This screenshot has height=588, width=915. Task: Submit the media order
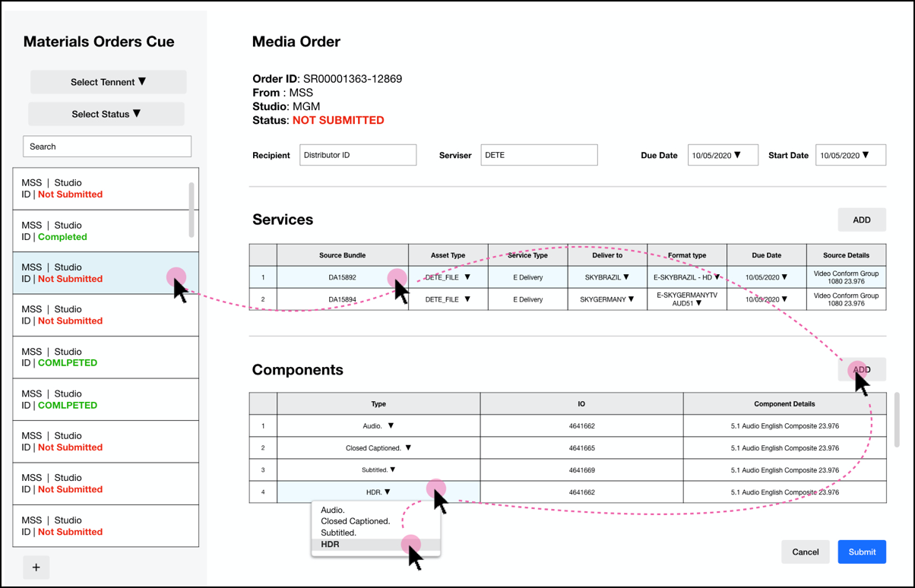[x=862, y=552]
